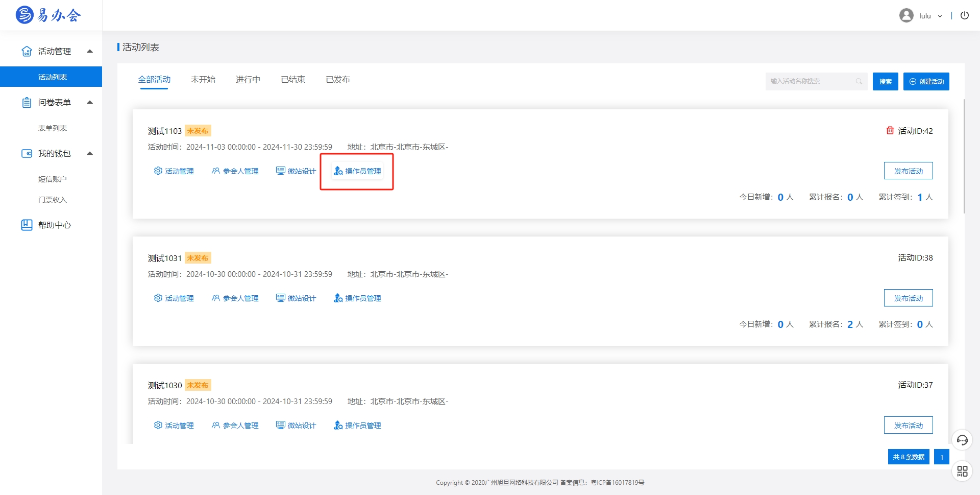Click 发布活动 for 测试1031
The image size is (980, 495).
tap(909, 298)
